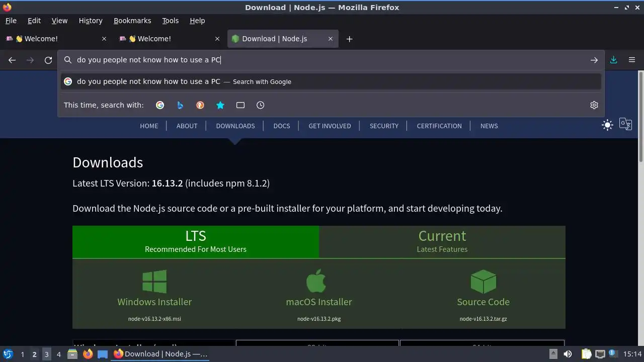Viewport: 644px width, 362px height.
Task: Open the network tray icon
Action: pos(600,354)
